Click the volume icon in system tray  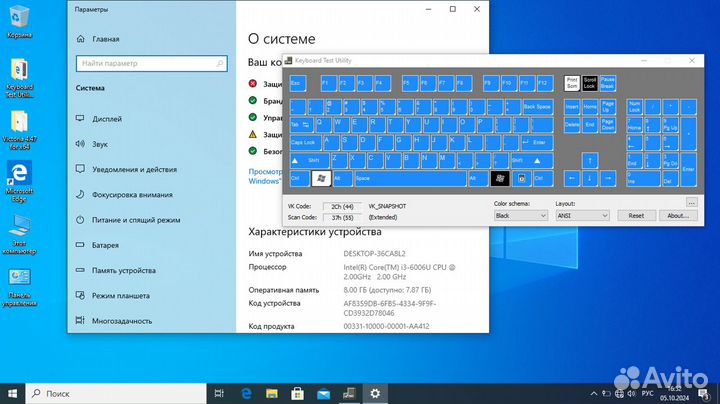click(x=631, y=393)
